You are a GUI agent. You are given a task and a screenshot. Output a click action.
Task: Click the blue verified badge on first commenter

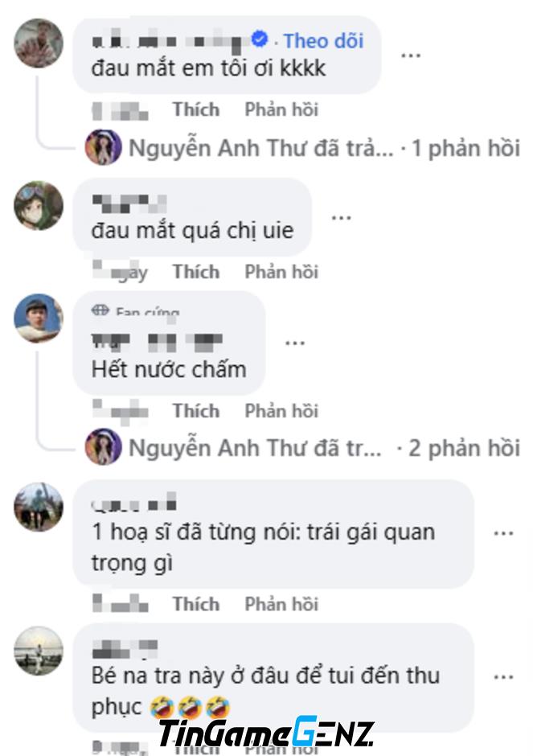pyautogui.click(x=260, y=39)
